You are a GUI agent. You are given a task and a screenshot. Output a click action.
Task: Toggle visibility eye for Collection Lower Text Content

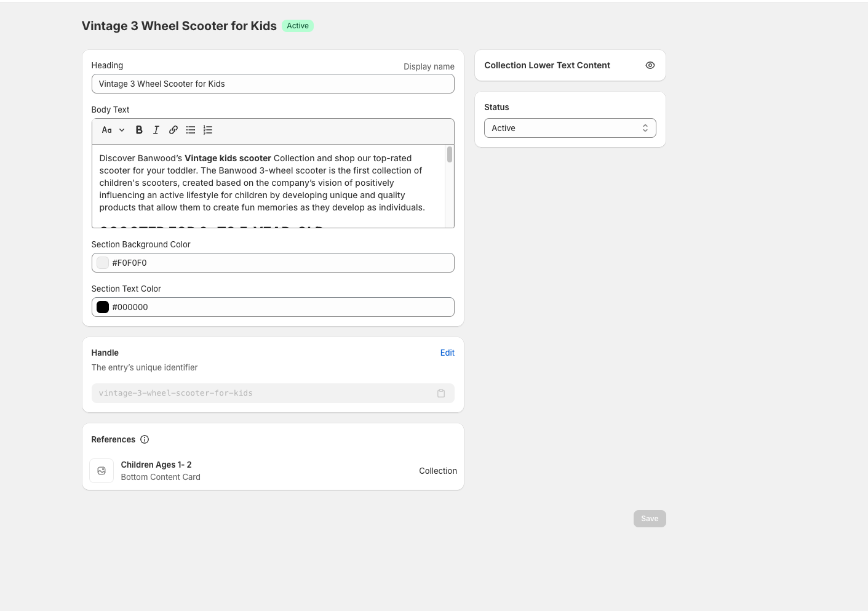650,65
